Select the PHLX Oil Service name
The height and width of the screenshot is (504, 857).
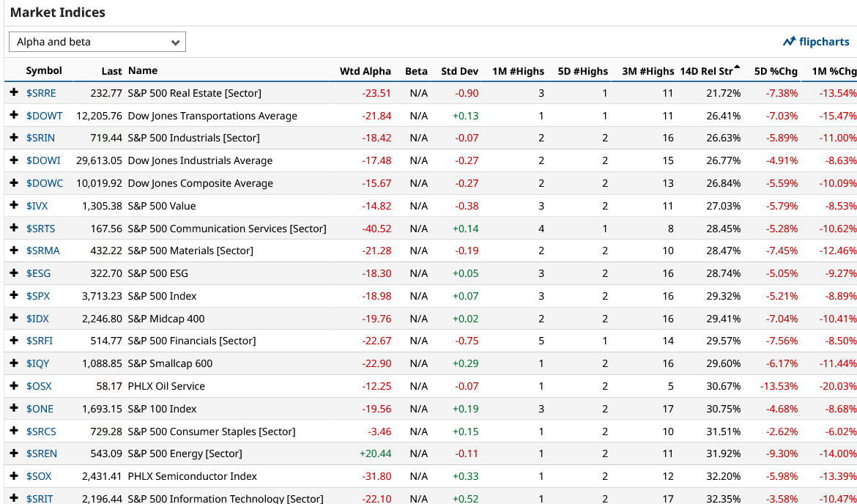point(166,386)
